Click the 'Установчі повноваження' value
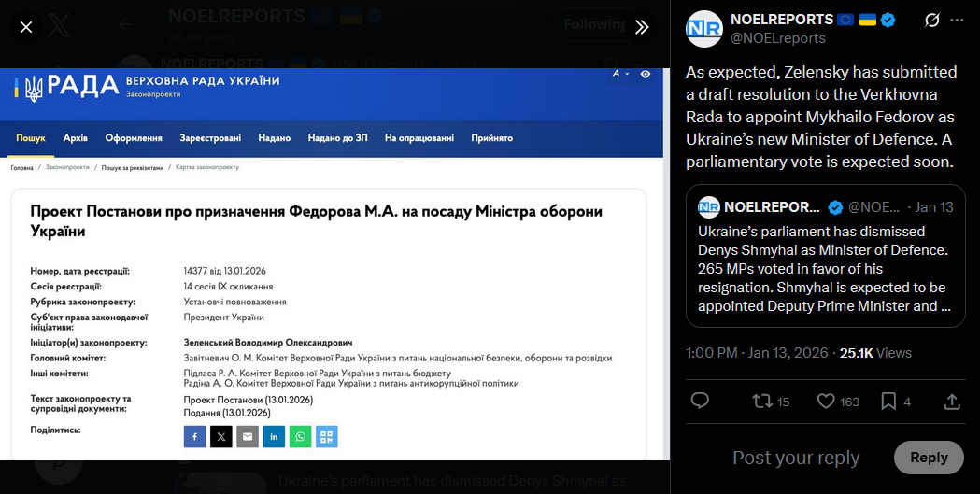Image resolution: width=980 pixels, height=494 pixels. [235, 302]
